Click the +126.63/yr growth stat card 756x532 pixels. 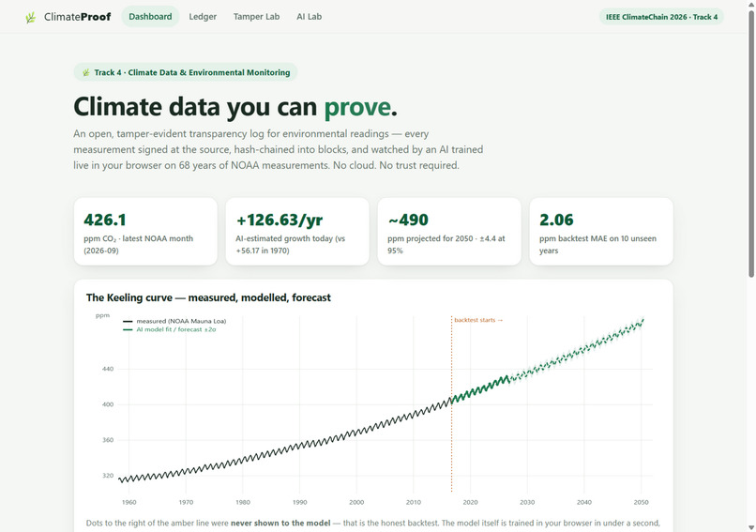pos(297,232)
